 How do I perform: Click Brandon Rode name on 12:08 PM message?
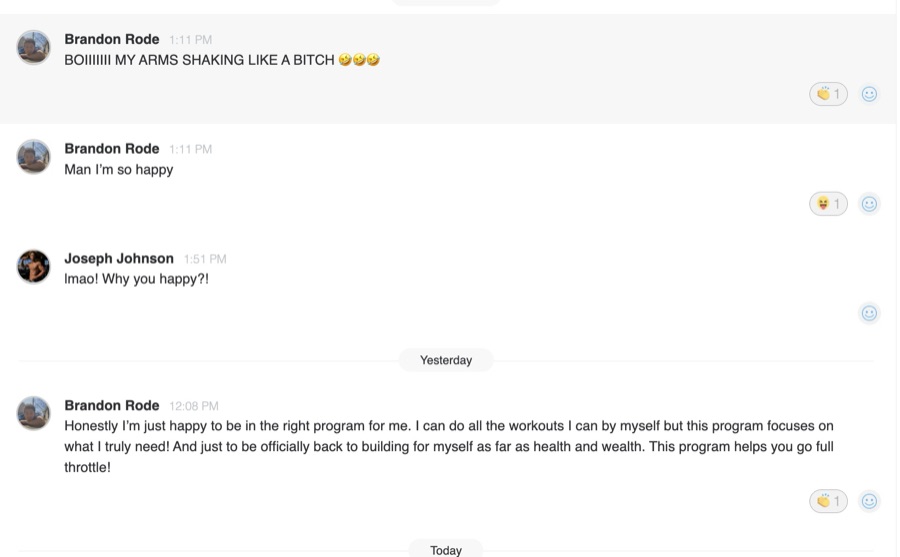[112, 405]
